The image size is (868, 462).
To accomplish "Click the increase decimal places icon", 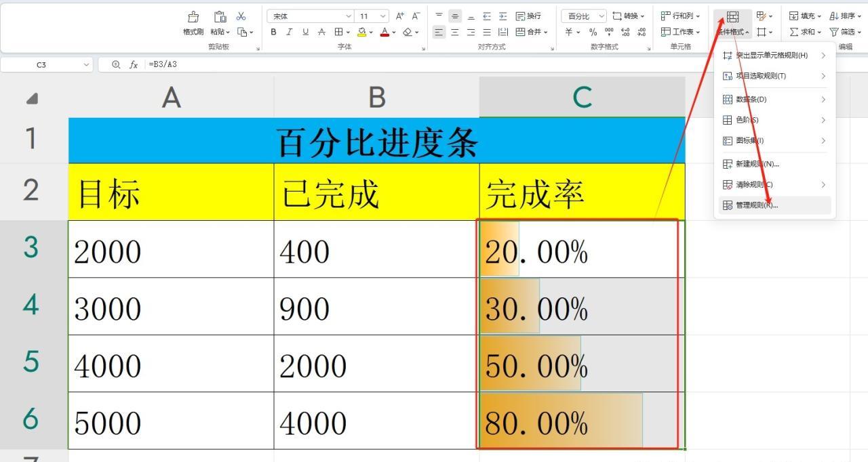I will [x=625, y=32].
